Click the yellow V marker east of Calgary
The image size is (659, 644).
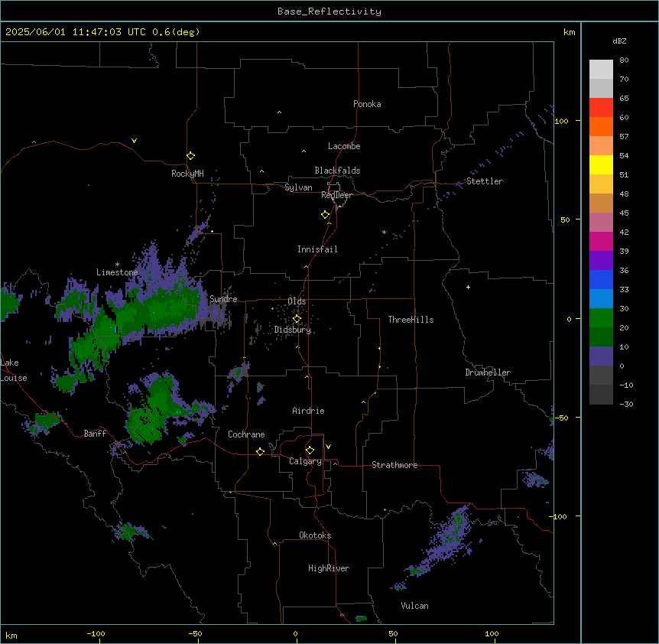point(328,447)
